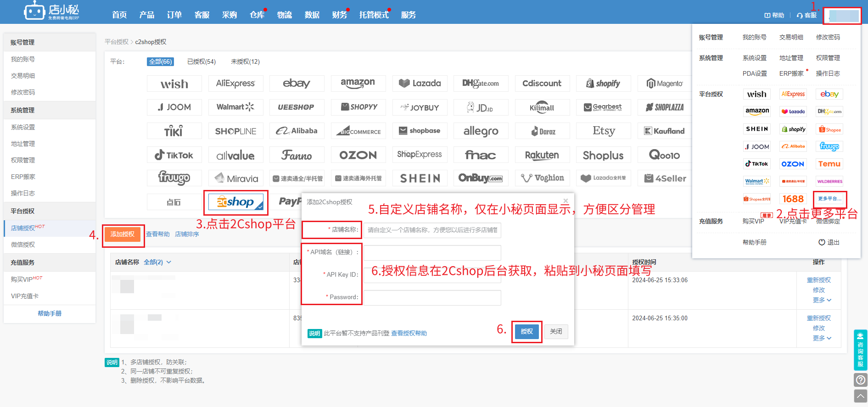The width and height of the screenshot is (868, 407).
Task: Click the Shopee shortcut in the dropdown panel
Action: 829,129
